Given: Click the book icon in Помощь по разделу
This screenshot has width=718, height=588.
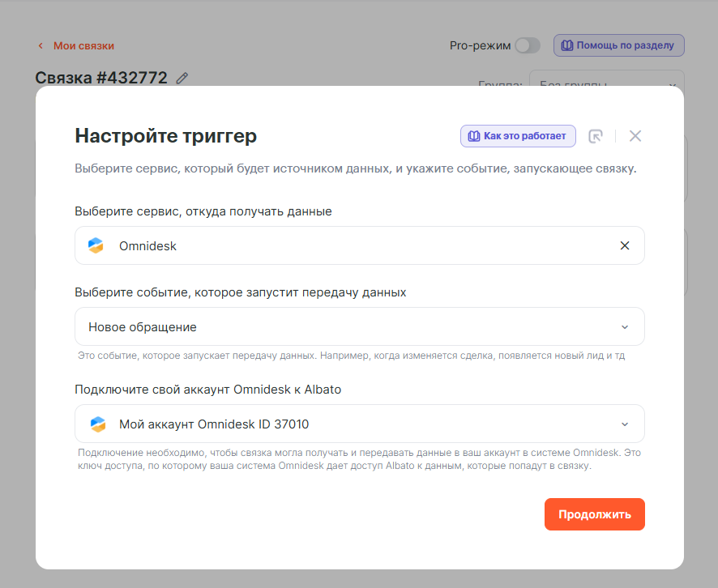Looking at the screenshot, I should click(567, 45).
